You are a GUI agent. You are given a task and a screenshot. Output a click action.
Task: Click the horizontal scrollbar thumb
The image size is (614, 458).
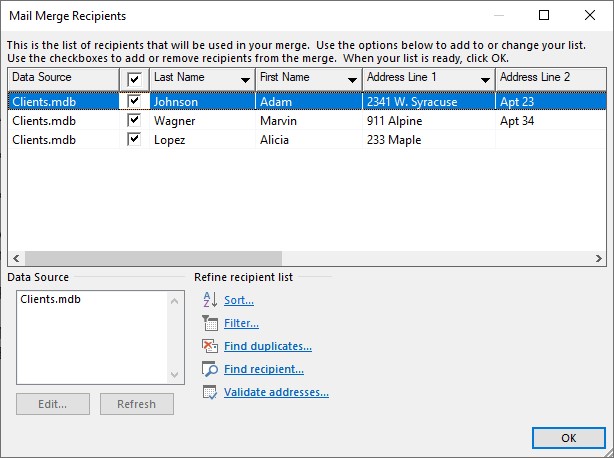(x=154, y=258)
